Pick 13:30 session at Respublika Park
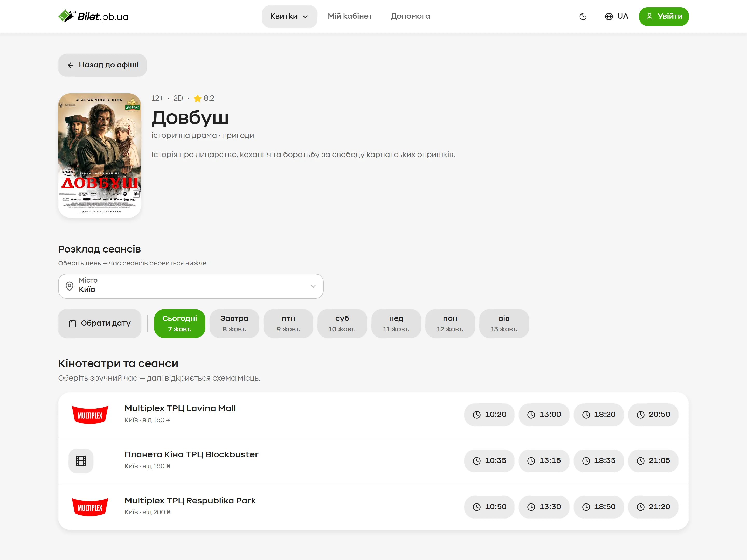This screenshot has height=560, width=747. [x=544, y=507]
